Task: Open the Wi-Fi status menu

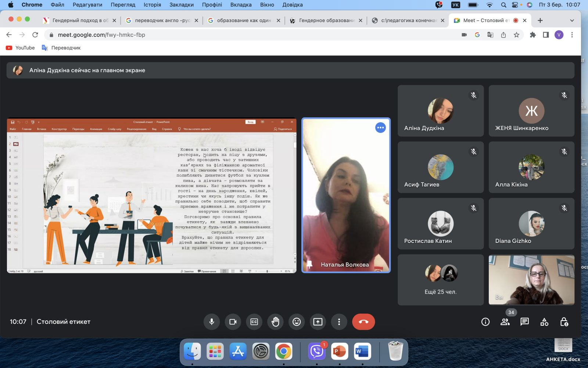Action: click(489, 5)
